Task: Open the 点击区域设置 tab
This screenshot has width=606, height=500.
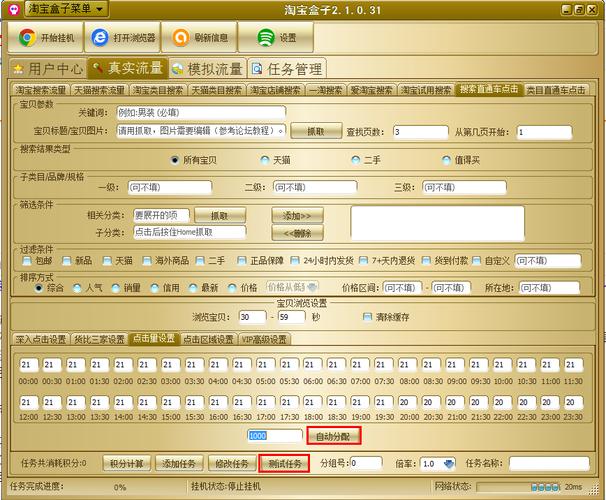Action: [208, 339]
